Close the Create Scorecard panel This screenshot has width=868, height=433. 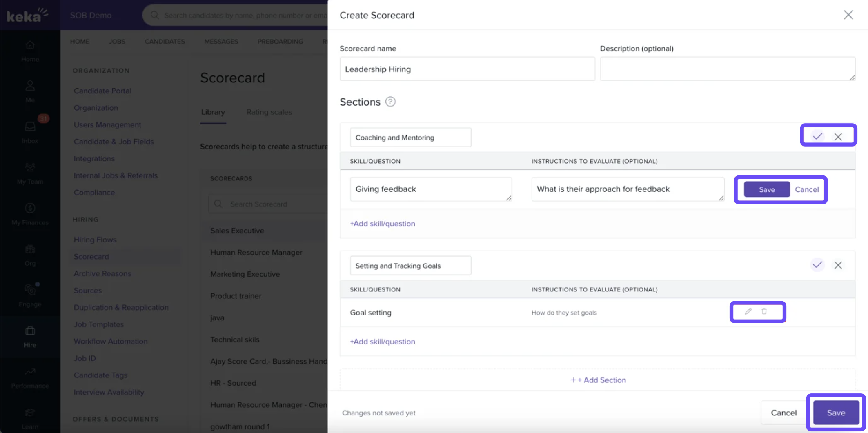point(848,15)
